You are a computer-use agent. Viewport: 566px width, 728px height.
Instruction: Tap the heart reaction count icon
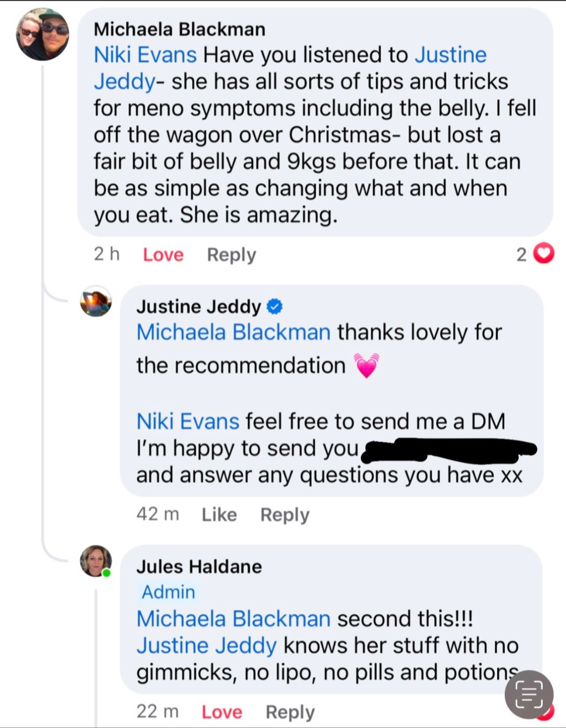pos(544,254)
